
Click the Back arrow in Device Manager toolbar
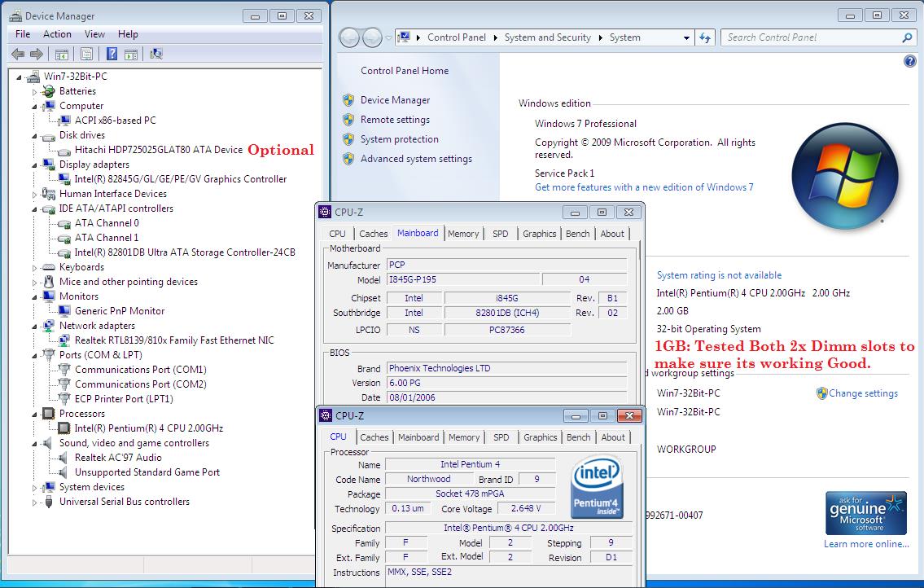pyautogui.click(x=18, y=55)
